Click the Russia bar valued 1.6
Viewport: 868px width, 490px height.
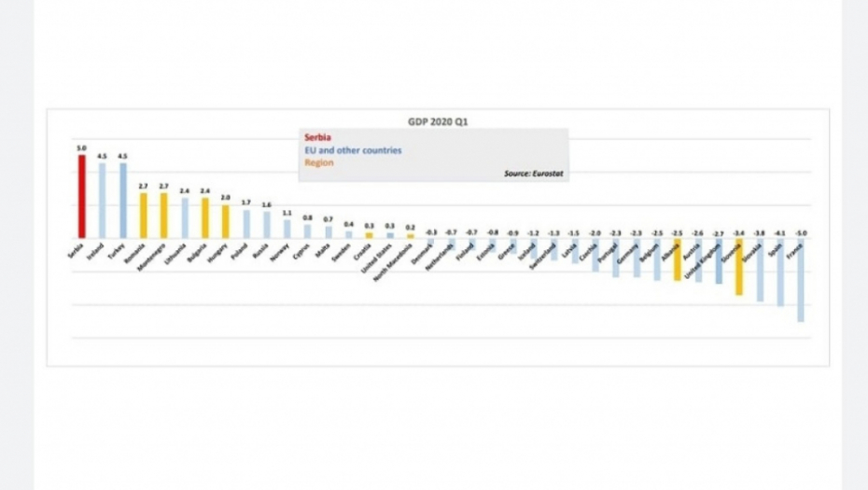tap(267, 225)
